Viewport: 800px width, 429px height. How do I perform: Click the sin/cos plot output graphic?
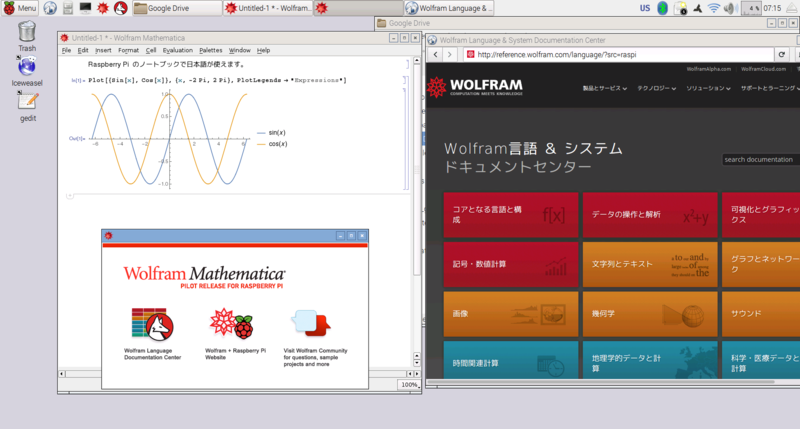coord(170,138)
